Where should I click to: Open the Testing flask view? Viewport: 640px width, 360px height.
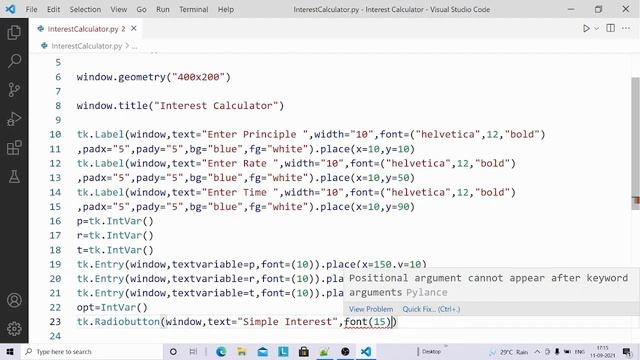pos(14,177)
